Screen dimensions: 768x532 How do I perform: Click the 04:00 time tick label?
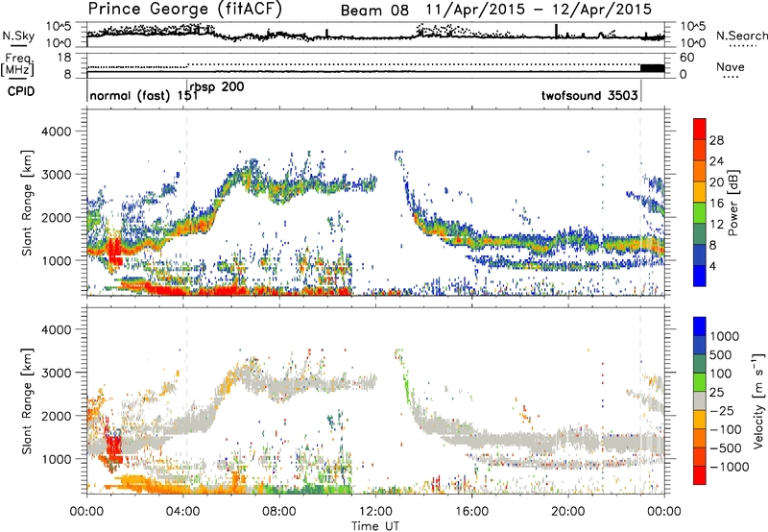pos(183,512)
